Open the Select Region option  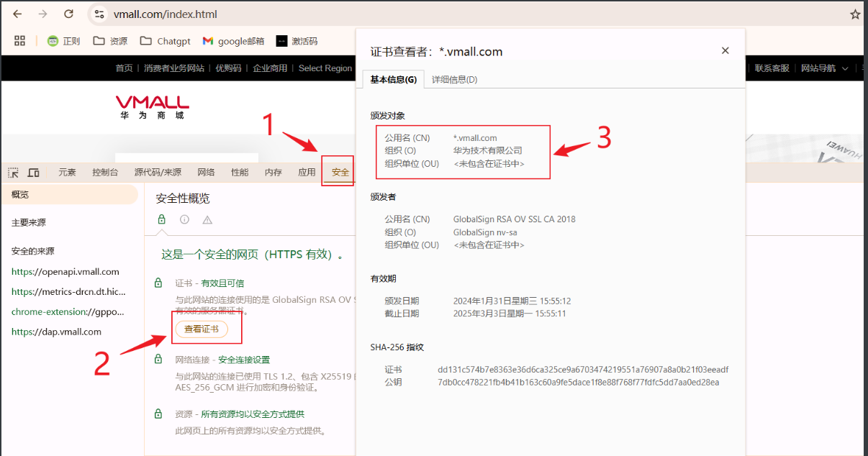325,68
